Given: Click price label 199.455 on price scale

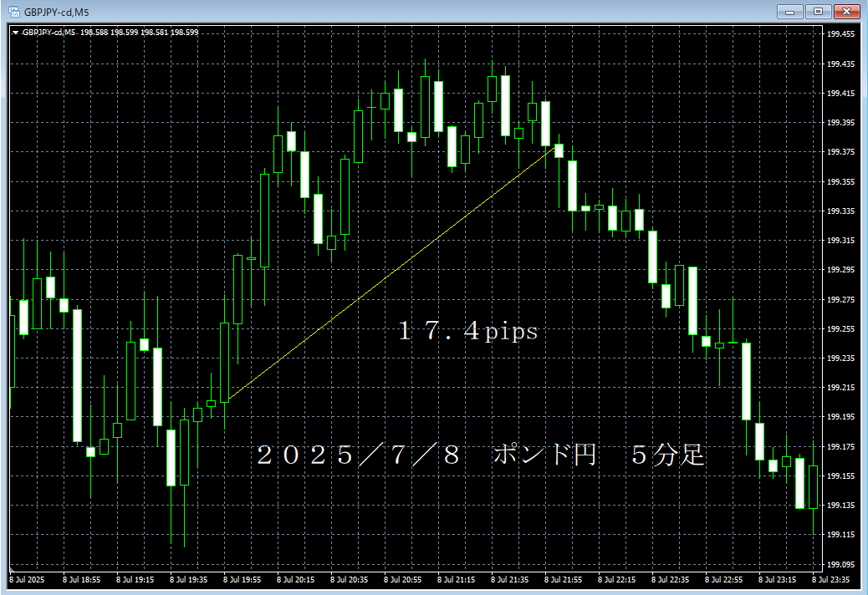Looking at the screenshot, I should (x=841, y=34).
